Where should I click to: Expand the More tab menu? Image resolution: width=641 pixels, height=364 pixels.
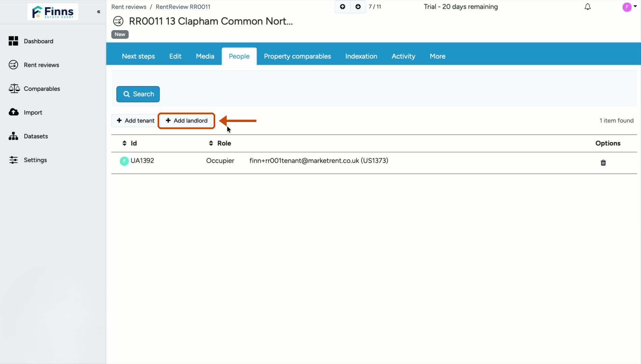438,56
